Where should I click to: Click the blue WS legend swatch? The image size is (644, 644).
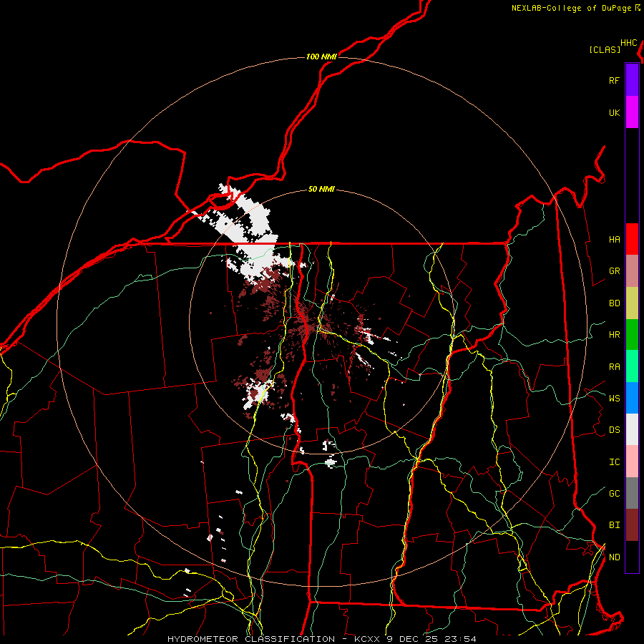(632, 398)
